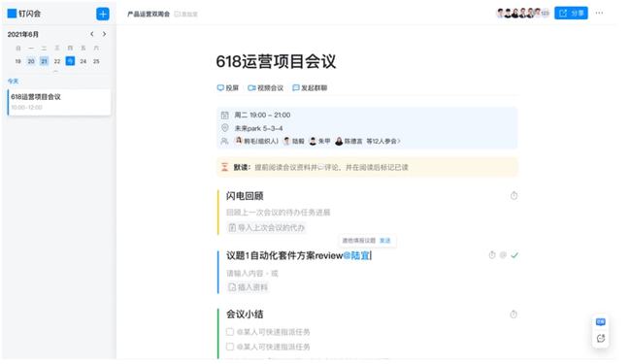Click 导入上次会议的代办 import button
The height and width of the screenshot is (364, 631).
point(266,228)
